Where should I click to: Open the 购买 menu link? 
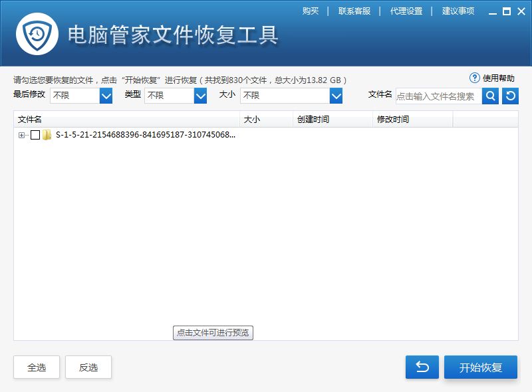(x=311, y=11)
